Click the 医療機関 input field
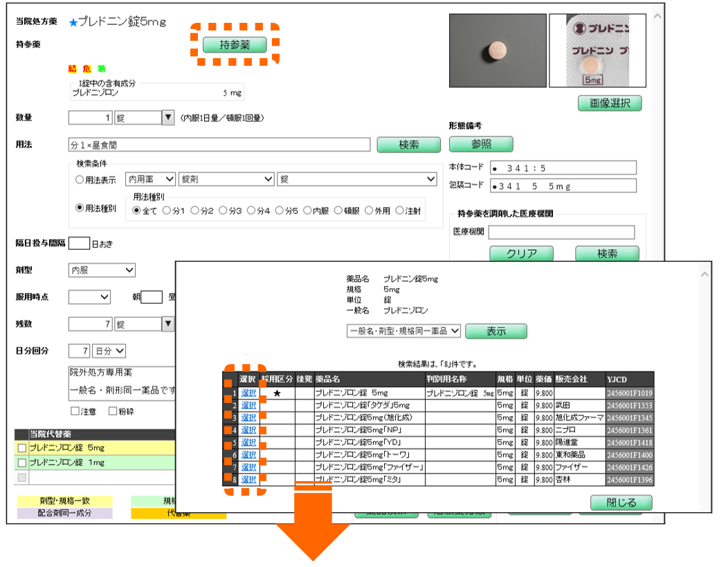This screenshot has height=567, width=728. coord(561,232)
